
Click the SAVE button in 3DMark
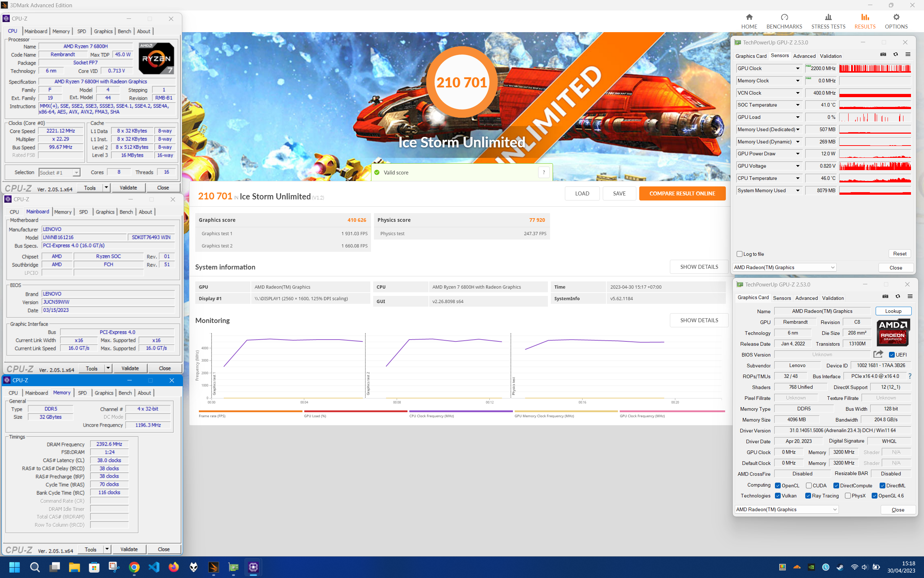coord(619,193)
